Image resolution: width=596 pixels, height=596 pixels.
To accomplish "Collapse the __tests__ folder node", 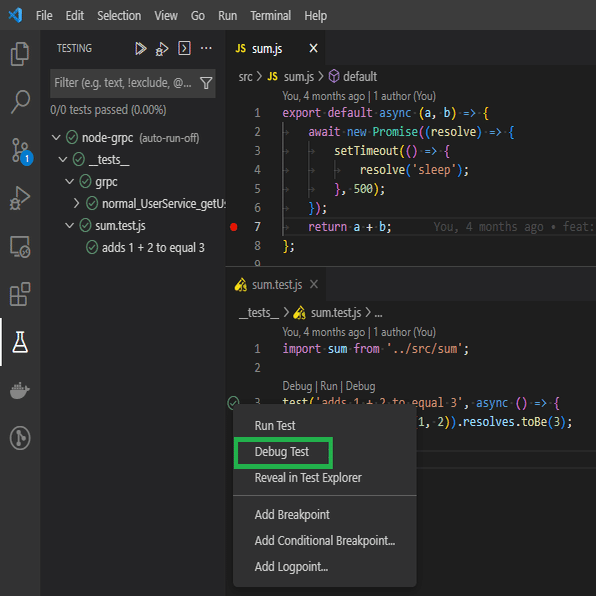I will (x=63, y=159).
